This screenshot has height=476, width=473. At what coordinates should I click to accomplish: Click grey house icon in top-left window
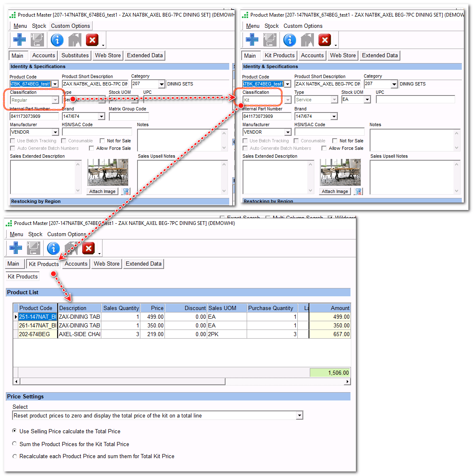click(x=75, y=40)
